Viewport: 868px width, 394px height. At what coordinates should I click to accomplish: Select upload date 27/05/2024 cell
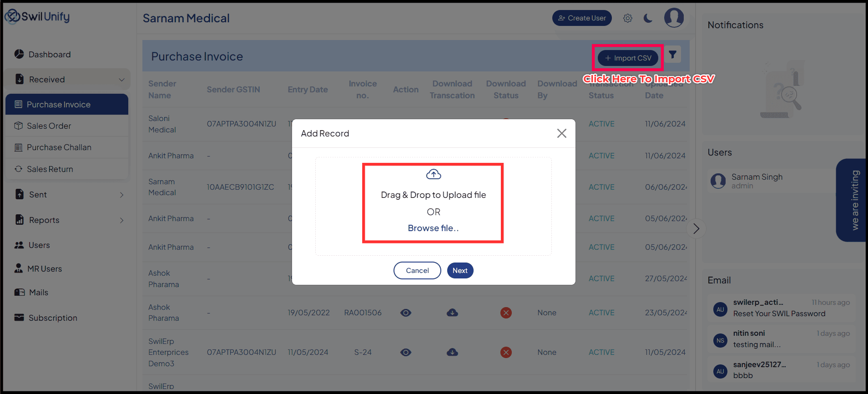pos(666,278)
